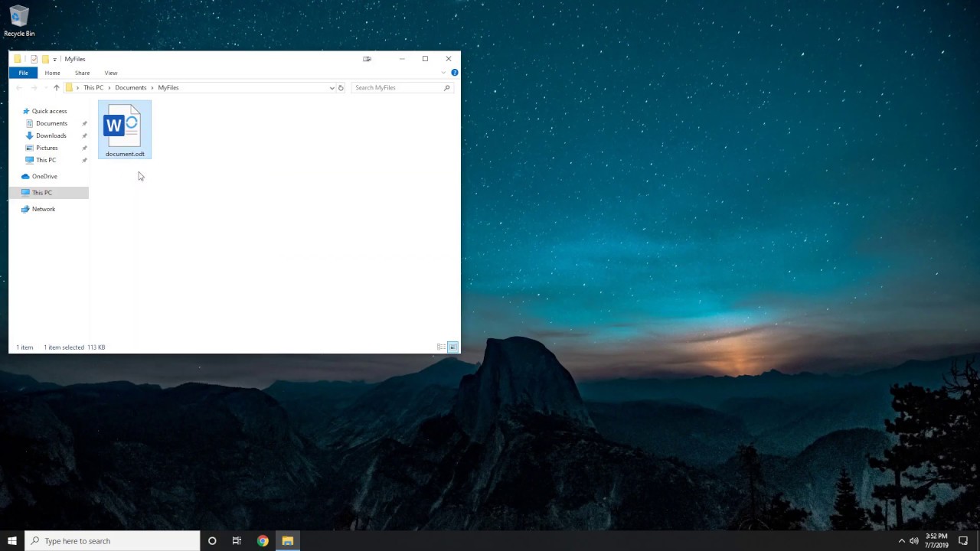Screen dimensions: 980x551
Task: Open the File menu tab
Action: pos(23,73)
